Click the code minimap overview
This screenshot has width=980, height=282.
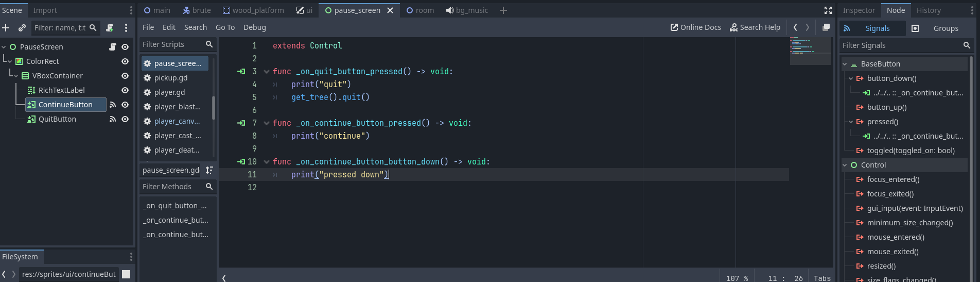[810, 51]
